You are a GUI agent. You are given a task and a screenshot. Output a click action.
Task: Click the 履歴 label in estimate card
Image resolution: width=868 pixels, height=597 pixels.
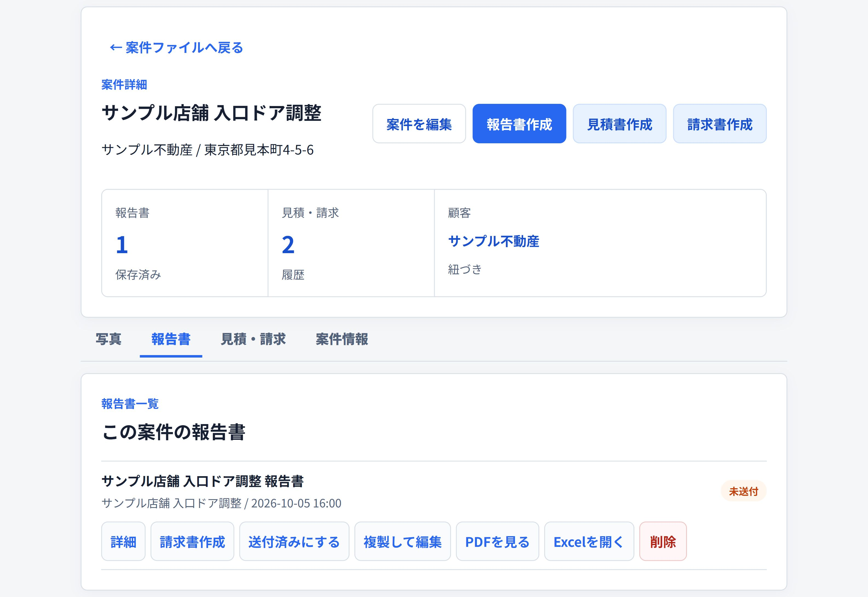pyautogui.click(x=293, y=275)
